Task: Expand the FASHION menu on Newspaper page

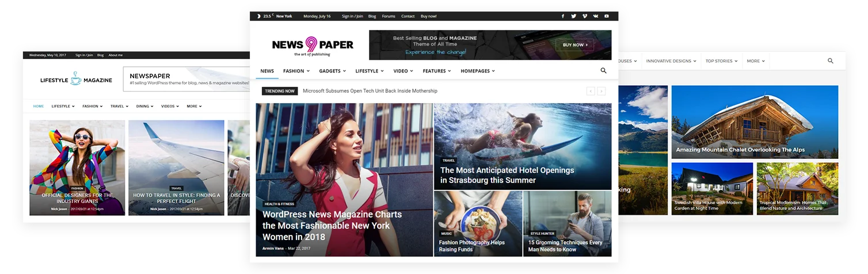Action: point(296,71)
